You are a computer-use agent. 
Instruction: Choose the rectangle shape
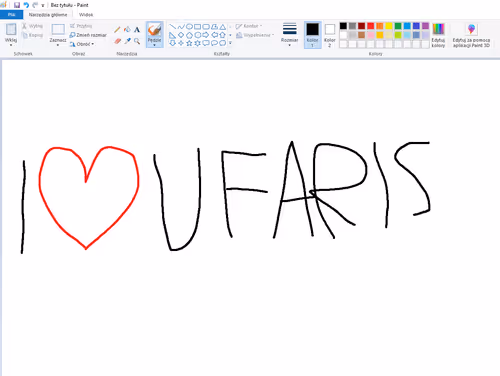pyautogui.click(x=197, y=27)
